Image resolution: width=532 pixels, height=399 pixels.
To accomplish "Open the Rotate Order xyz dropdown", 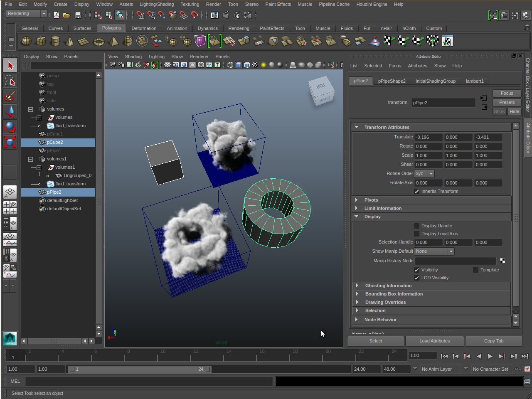I will tap(425, 174).
